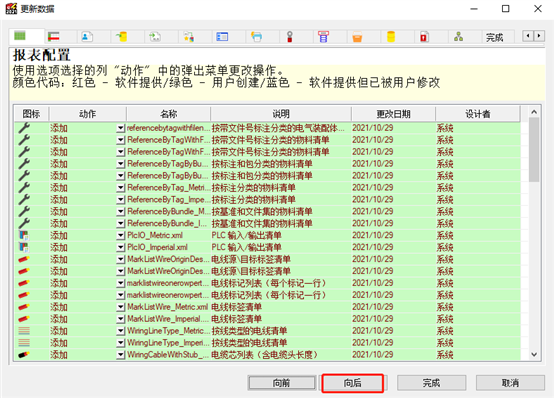
Task: Select the WiringLineType_Metric name cell
Action: pos(168,331)
